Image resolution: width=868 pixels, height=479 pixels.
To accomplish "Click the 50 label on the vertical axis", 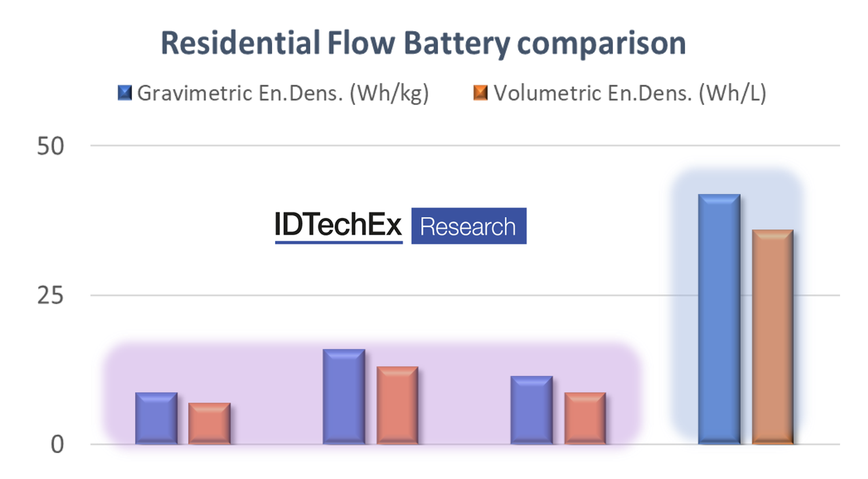I will pos(50,147).
